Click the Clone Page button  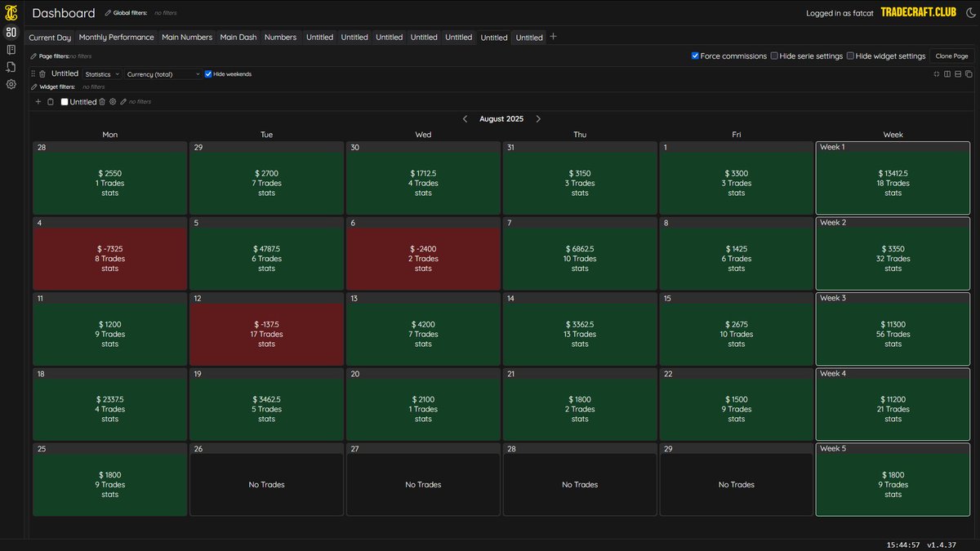pyautogui.click(x=950, y=56)
